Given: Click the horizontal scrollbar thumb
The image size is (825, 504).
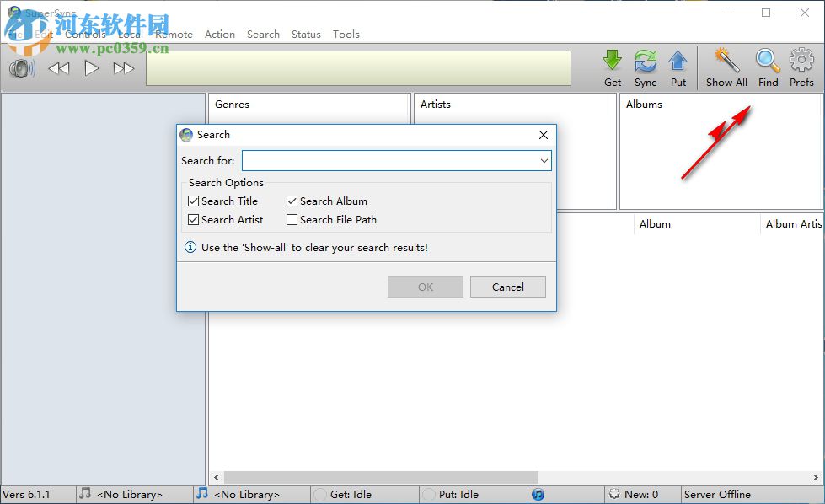Looking at the screenshot, I should (x=381, y=477).
